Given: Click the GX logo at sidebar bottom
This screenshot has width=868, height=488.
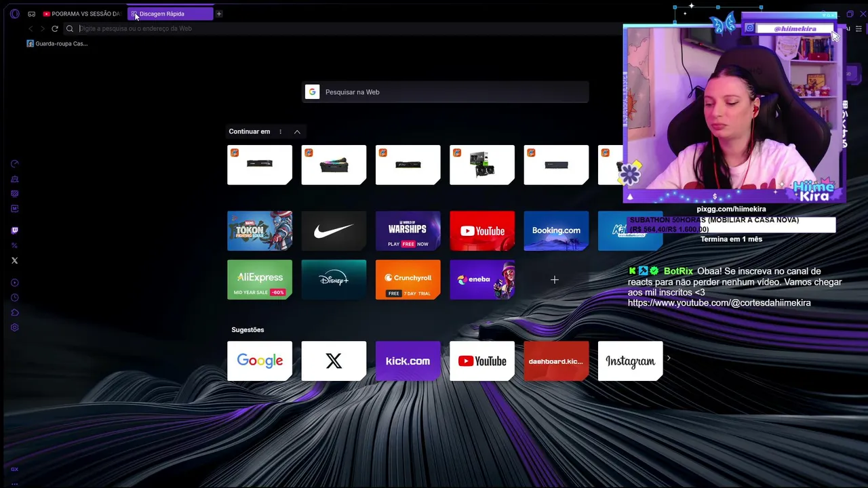Looking at the screenshot, I should click(x=14, y=469).
